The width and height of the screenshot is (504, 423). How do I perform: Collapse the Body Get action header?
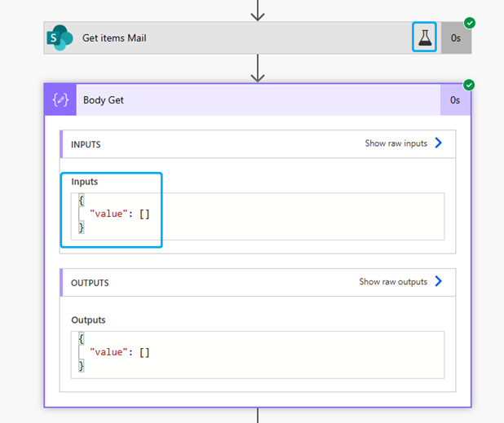click(x=245, y=100)
